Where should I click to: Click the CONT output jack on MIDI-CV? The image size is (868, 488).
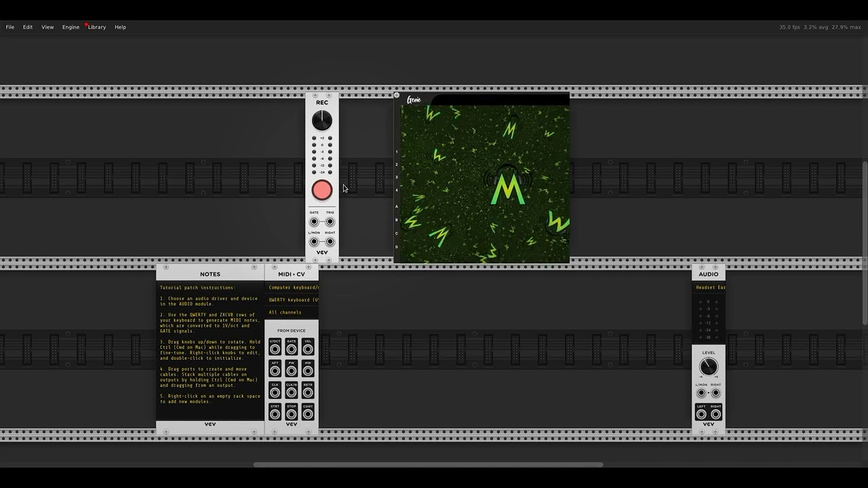point(308,414)
